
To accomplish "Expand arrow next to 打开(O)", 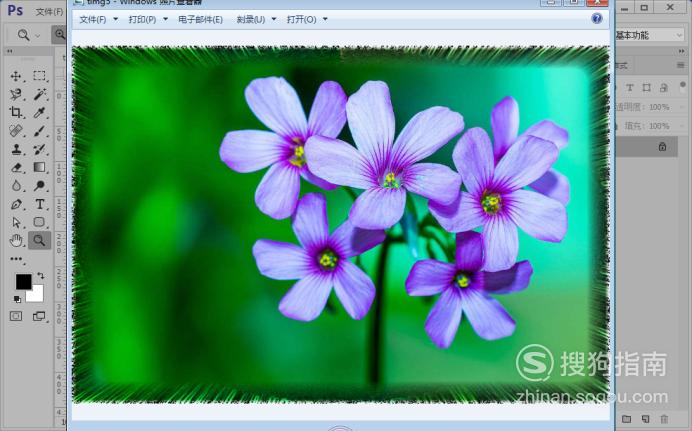I will tap(325, 19).
